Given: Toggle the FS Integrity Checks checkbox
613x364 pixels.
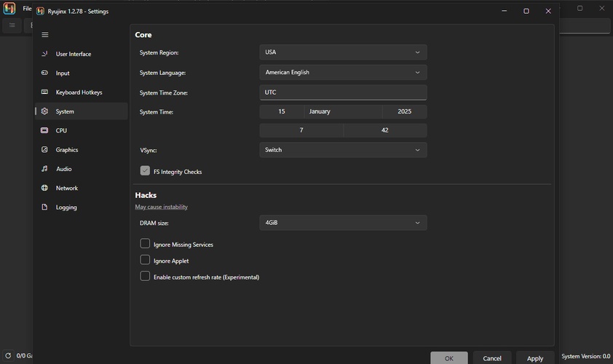Looking at the screenshot, I should tap(145, 171).
